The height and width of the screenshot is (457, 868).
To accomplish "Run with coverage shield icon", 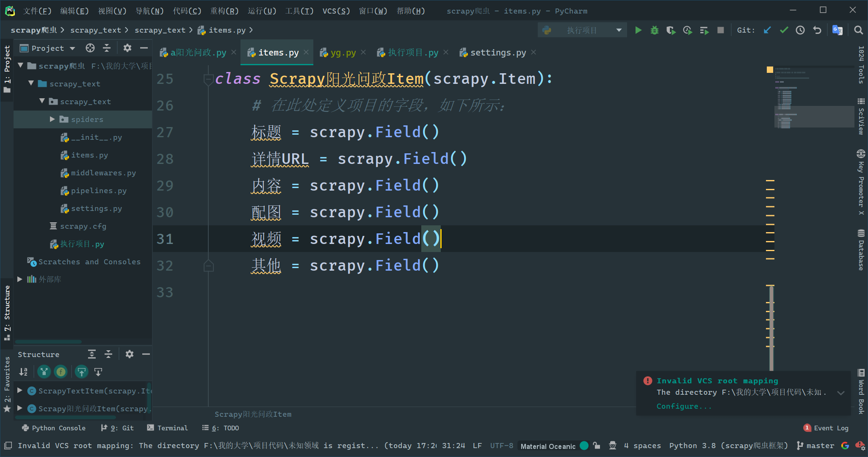I will (671, 30).
